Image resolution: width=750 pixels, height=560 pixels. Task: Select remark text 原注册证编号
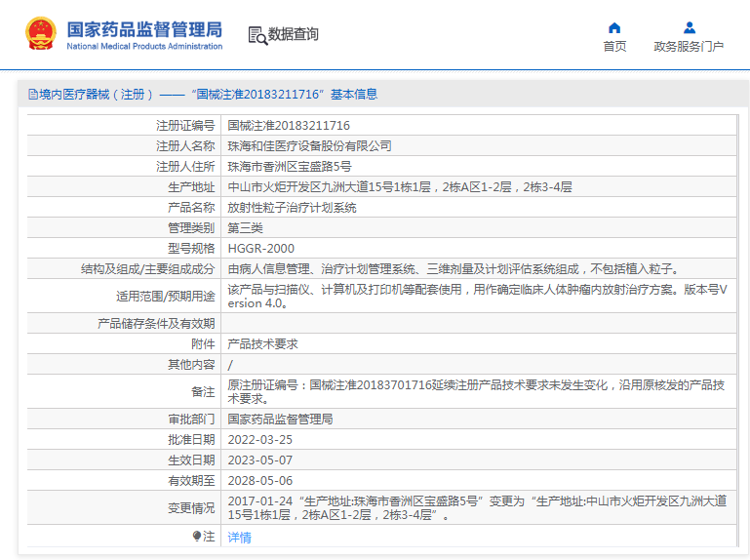click(x=476, y=392)
